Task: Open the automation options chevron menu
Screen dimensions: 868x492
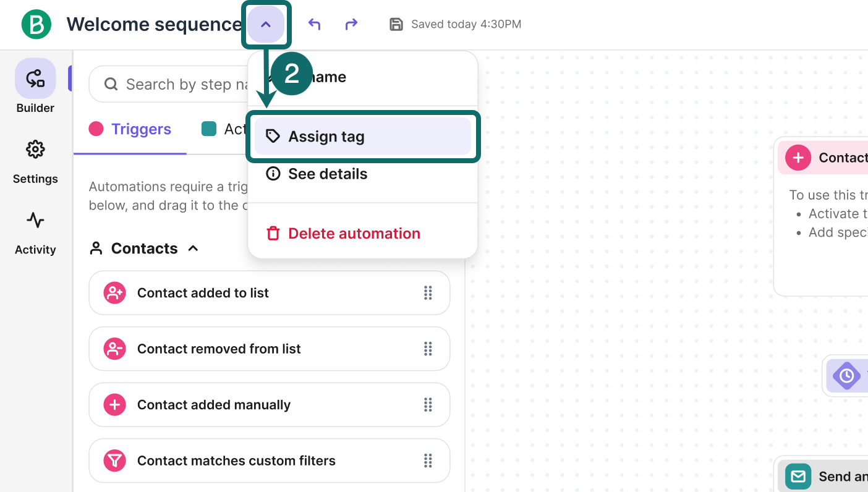Action: click(266, 25)
